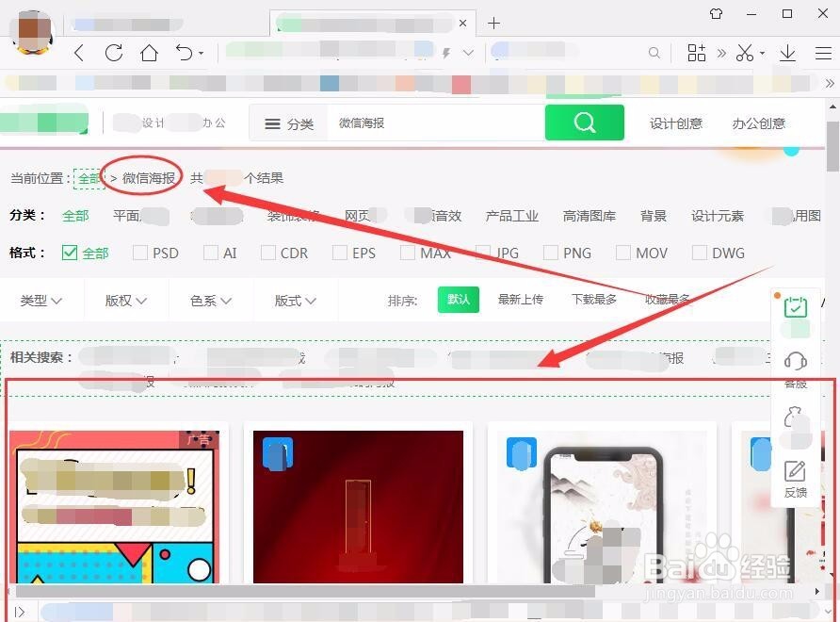
Task: Check the AI format checkbox
Action: [211, 253]
